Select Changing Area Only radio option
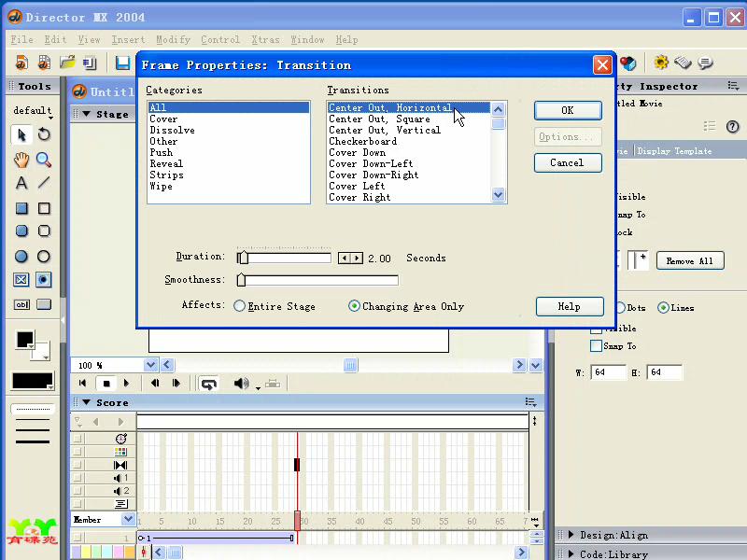The width and height of the screenshot is (747, 560). (354, 306)
